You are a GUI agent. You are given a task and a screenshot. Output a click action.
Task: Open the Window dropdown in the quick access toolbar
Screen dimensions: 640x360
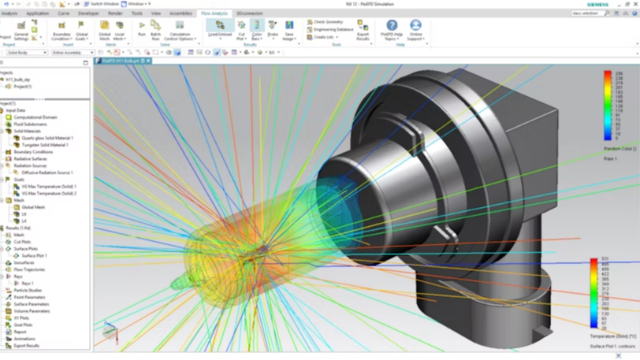coord(136,4)
